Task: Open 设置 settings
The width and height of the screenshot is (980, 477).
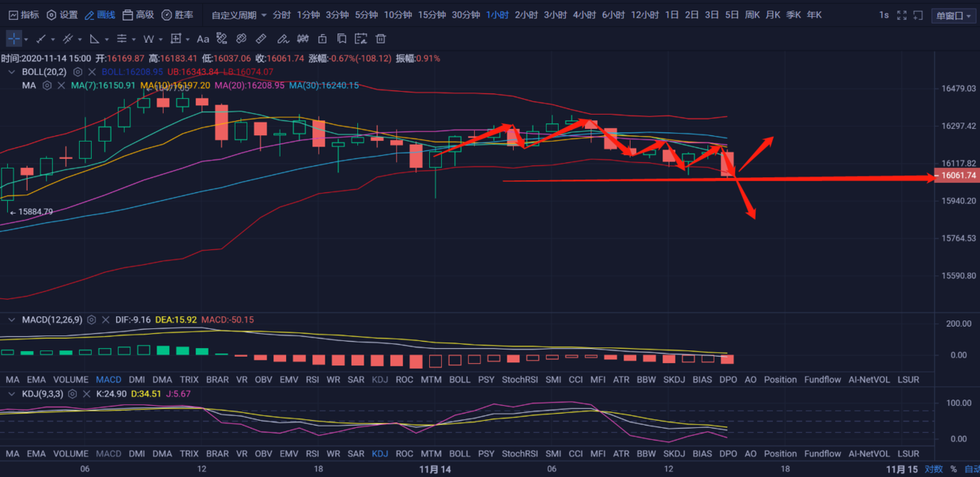Action: [x=62, y=15]
